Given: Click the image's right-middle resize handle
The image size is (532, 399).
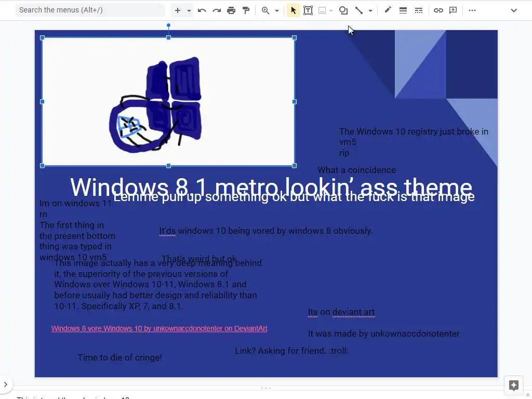Looking at the screenshot, I should click(295, 101).
